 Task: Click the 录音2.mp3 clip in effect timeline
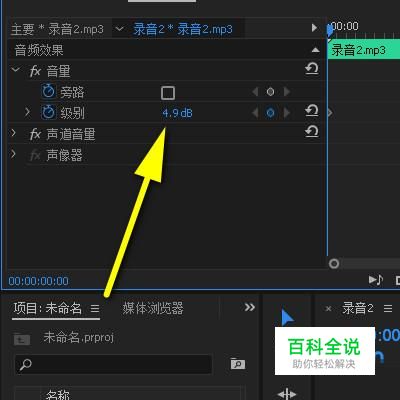[364, 50]
